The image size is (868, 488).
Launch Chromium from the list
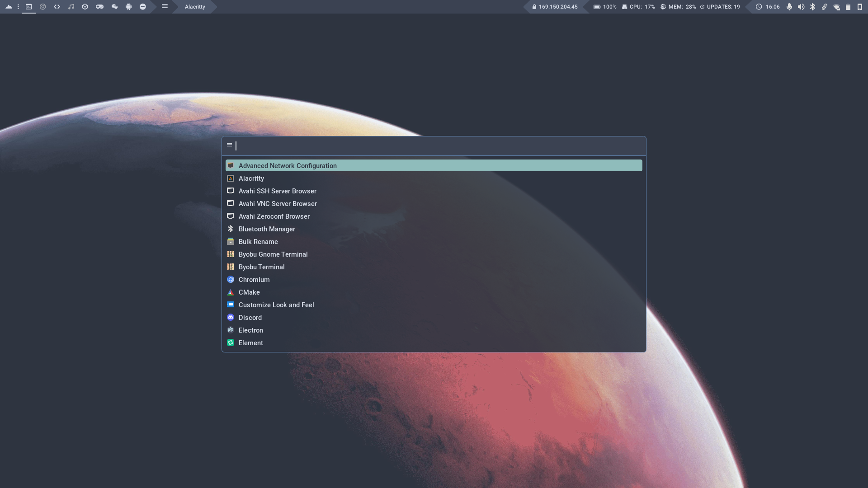tap(254, 280)
